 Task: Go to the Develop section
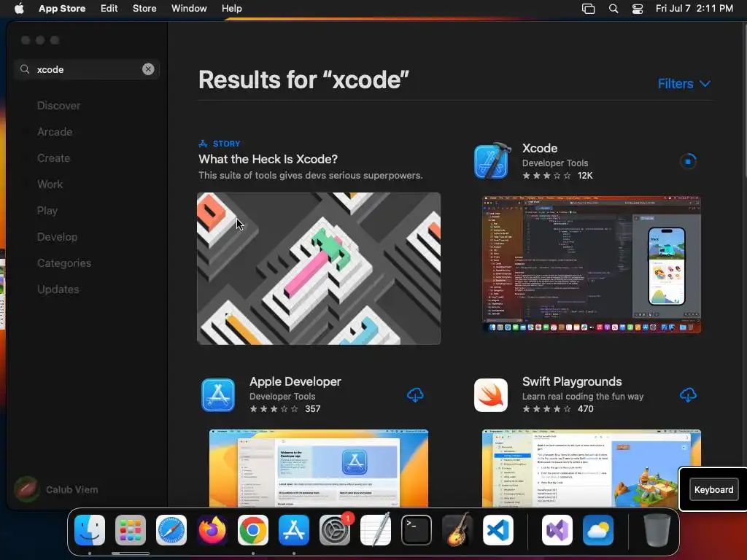pos(57,237)
